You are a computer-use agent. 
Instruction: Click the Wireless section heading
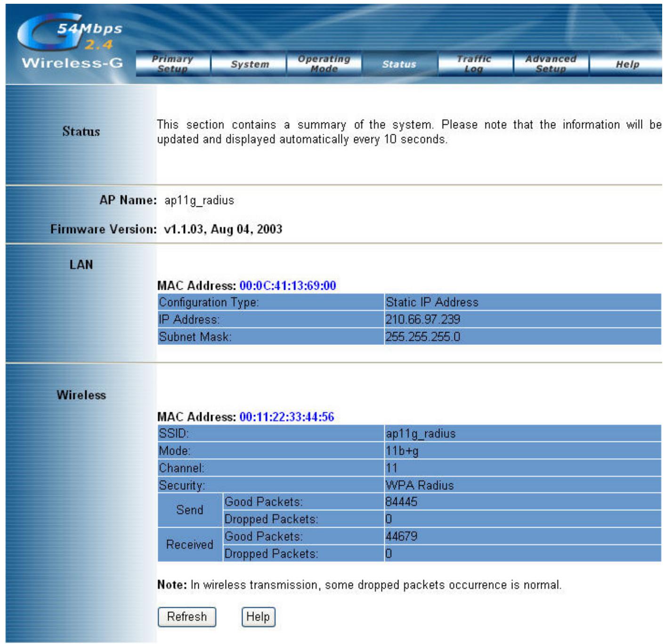coord(81,395)
